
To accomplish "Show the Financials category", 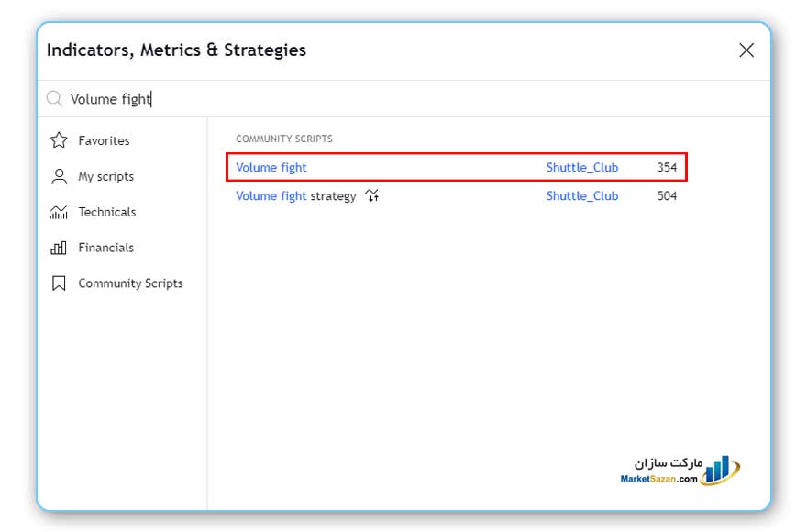I will [105, 248].
